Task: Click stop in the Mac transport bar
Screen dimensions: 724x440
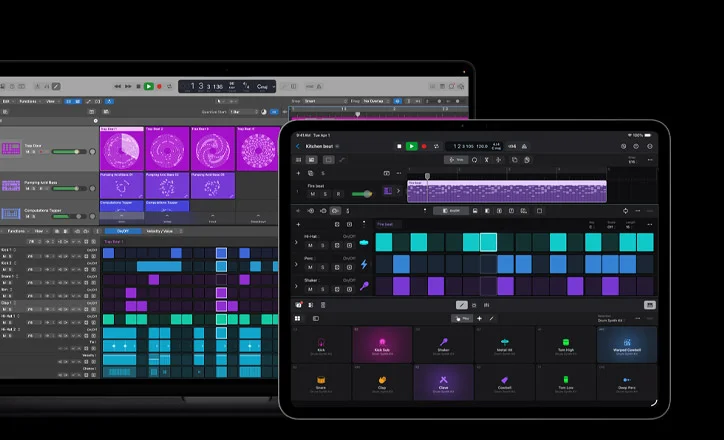Action: [x=138, y=86]
